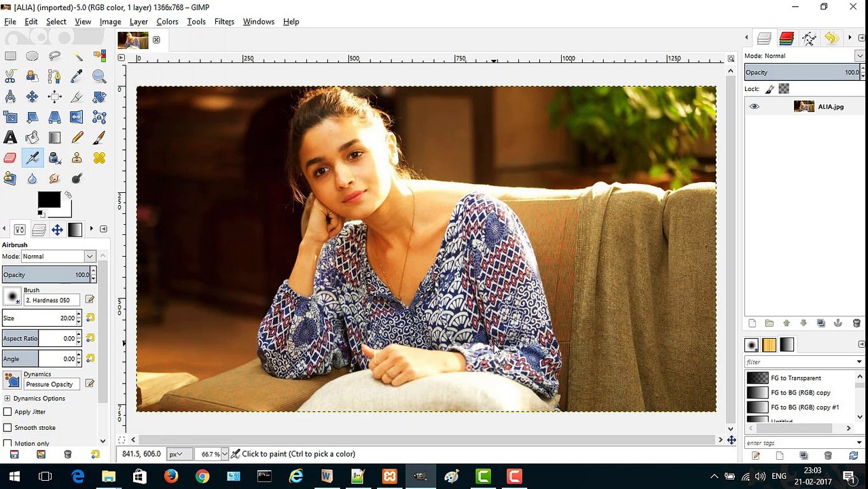Image resolution: width=868 pixels, height=489 pixels.
Task: Select the Fuzzy Select magic wand tool
Action: [x=77, y=56]
